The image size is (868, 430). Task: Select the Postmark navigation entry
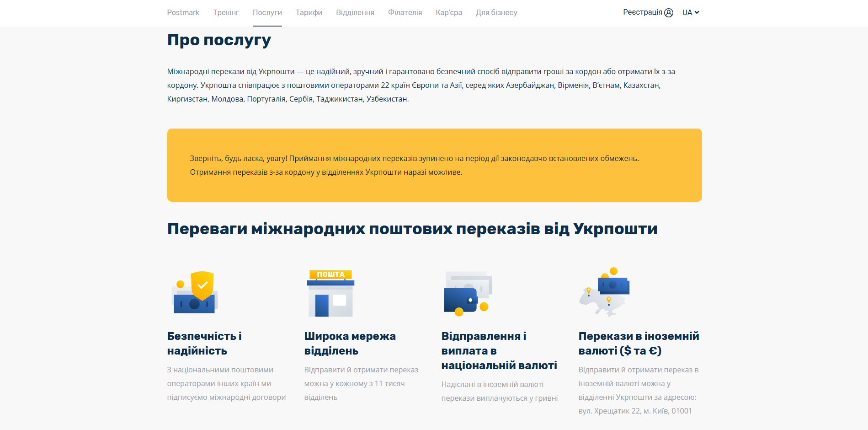[x=183, y=12]
